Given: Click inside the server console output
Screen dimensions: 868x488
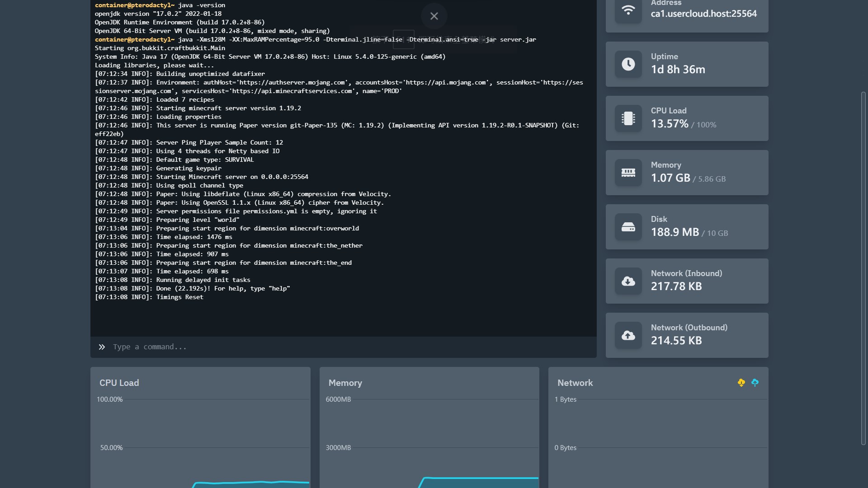Looking at the screenshot, I should pos(316,181).
